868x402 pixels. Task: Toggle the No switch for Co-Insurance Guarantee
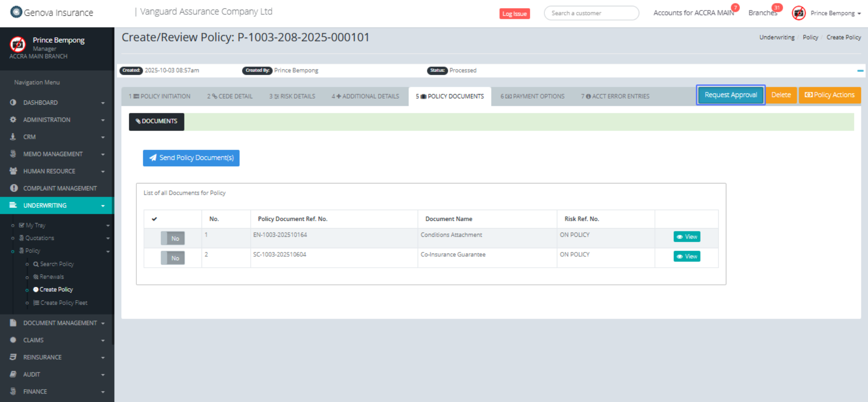173,258
